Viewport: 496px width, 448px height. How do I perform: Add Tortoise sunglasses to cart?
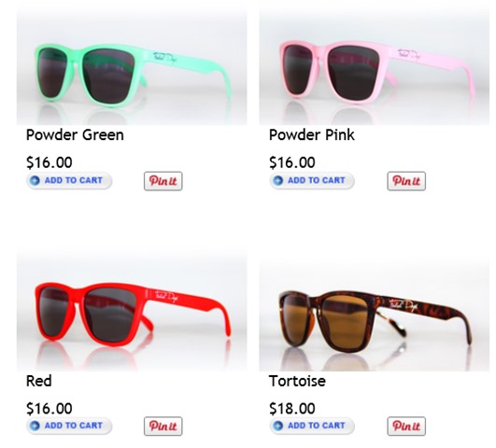(x=312, y=426)
